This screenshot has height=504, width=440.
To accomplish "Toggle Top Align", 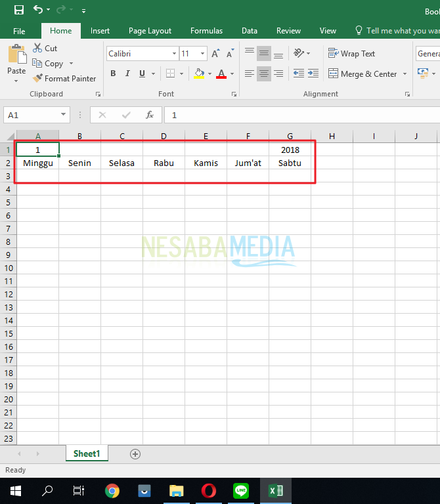I will [250, 52].
